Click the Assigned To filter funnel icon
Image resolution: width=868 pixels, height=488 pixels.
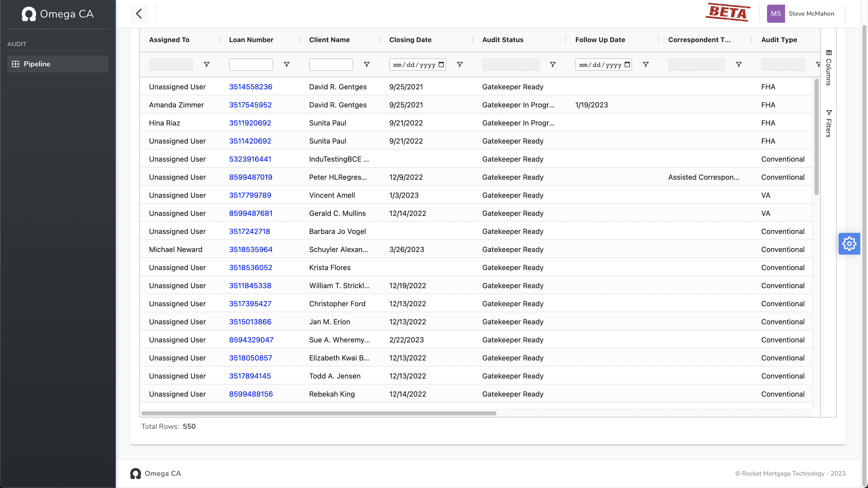tap(207, 64)
